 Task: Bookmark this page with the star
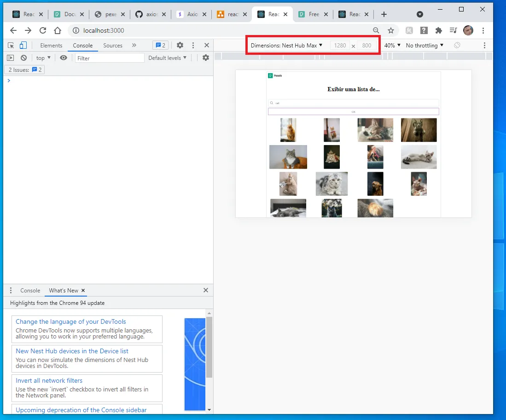(x=391, y=30)
